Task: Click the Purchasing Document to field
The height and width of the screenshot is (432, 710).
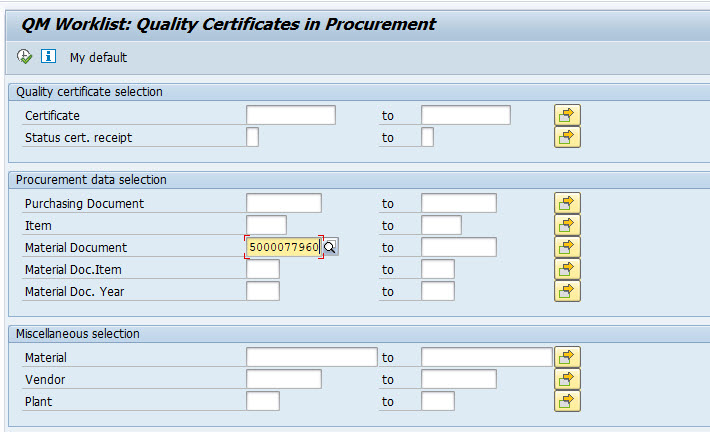Action: (x=459, y=203)
